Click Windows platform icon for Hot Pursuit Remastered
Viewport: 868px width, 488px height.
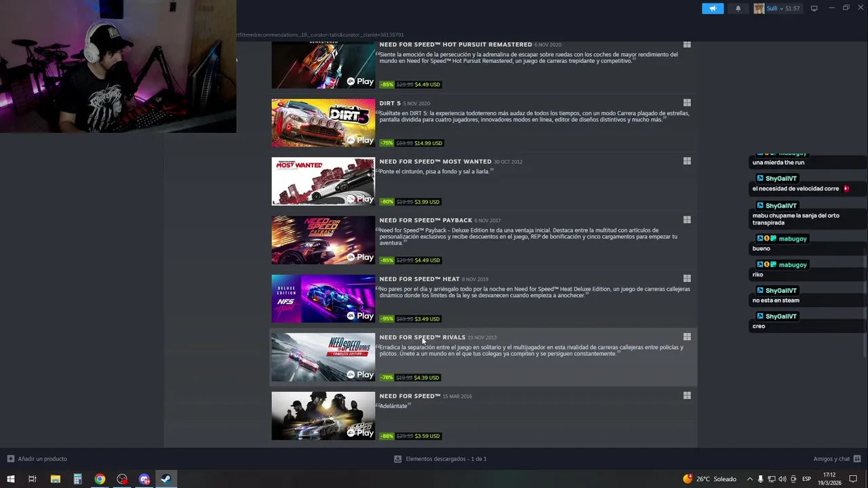(x=687, y=44)
